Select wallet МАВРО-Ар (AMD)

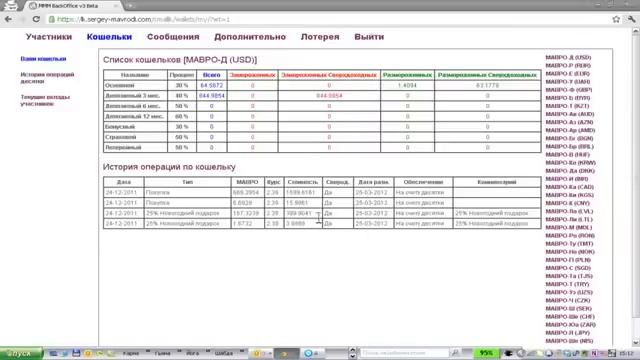point(570,130)
